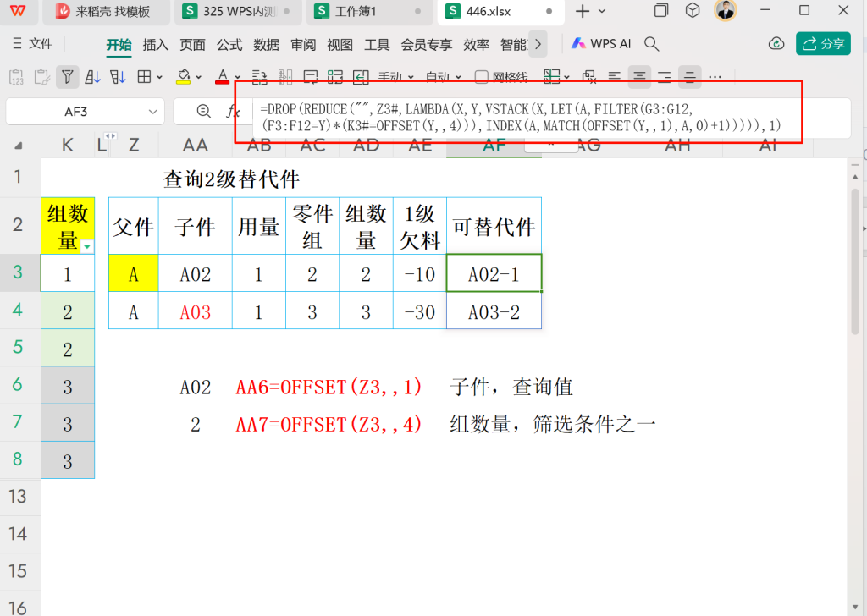This screenshot has width=867, height=616.
Task: Open the Name Box dropdown arrow
Action: pos(152,112)
